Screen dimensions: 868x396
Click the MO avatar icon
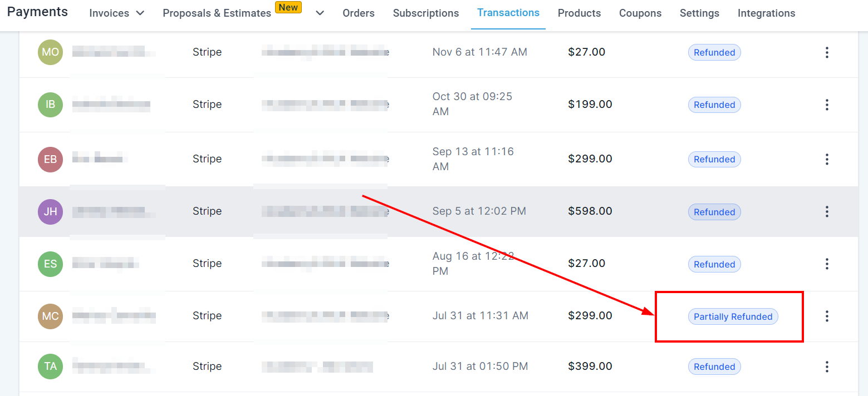[x=50, y=52]
